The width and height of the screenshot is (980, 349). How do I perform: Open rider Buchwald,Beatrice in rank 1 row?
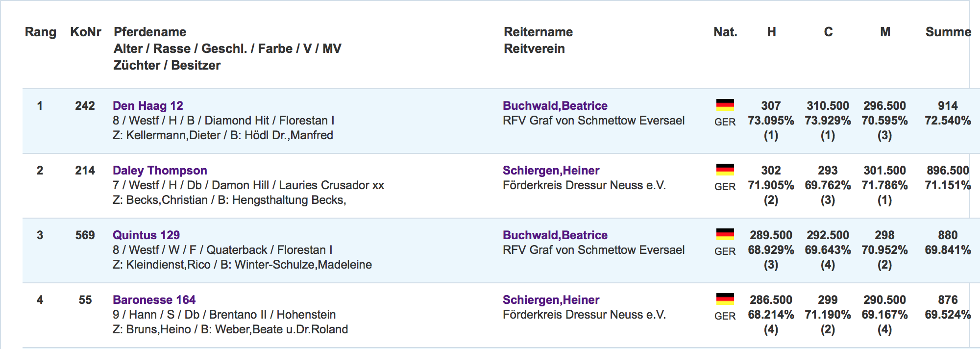(555, 106)
